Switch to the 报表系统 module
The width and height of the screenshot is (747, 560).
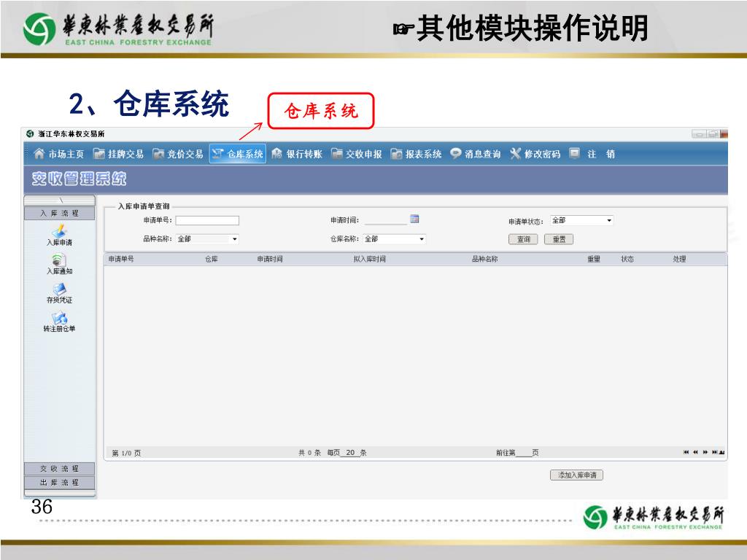(x=416, y=154)
